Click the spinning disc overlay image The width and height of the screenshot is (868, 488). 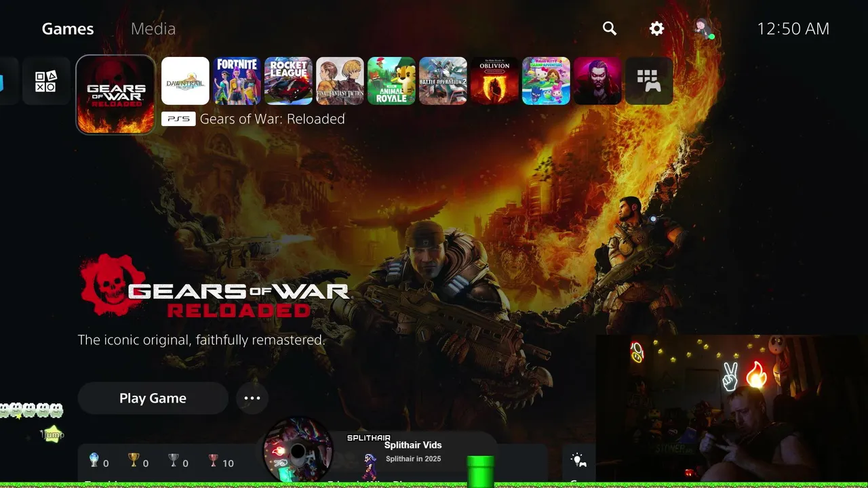pyautogui.click(x=298, y=451)
